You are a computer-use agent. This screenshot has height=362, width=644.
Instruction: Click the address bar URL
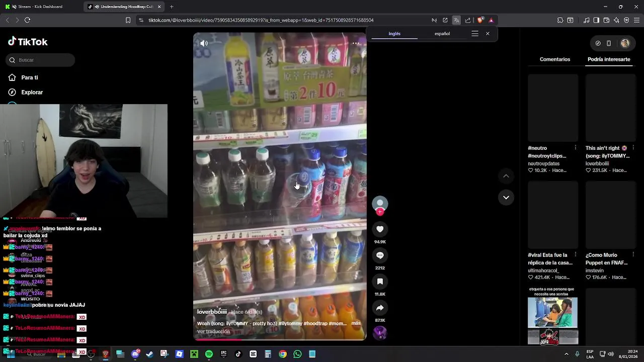[x=261, y=20]
